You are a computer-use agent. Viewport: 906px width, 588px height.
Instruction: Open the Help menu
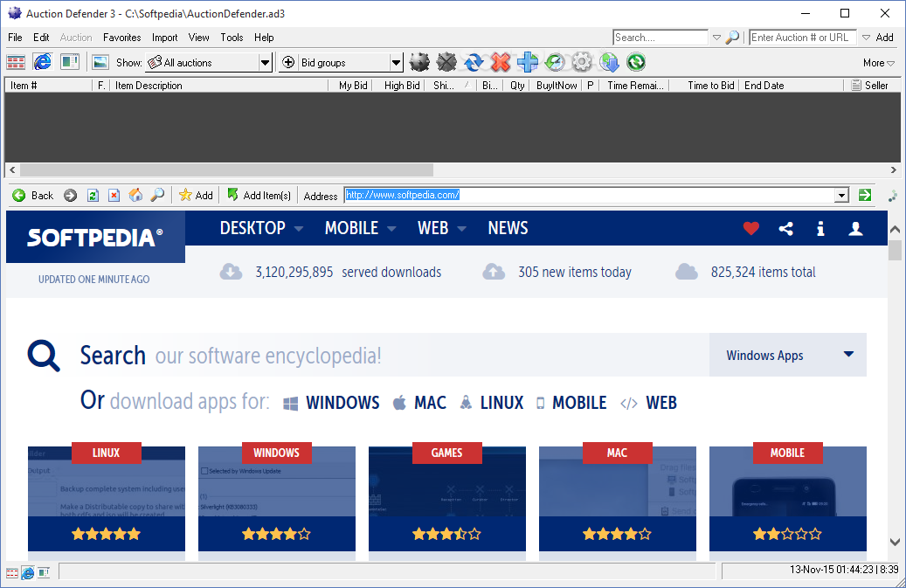point(264,38)
